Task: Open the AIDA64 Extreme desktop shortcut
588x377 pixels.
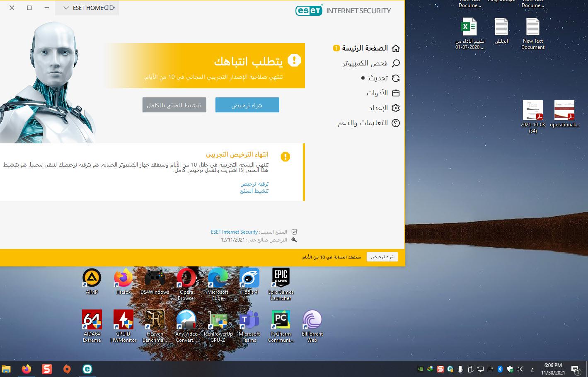Action: (x=92, y=326)
